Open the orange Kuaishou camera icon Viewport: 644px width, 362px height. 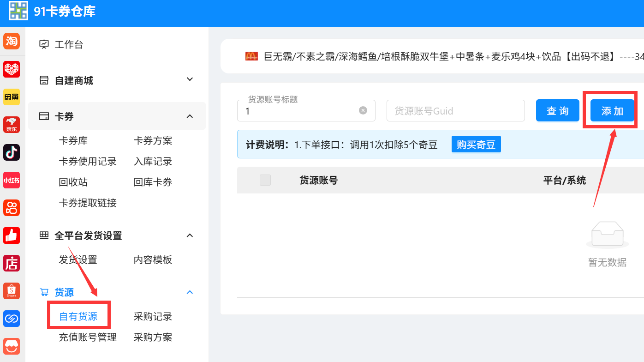tap(12, 208)
